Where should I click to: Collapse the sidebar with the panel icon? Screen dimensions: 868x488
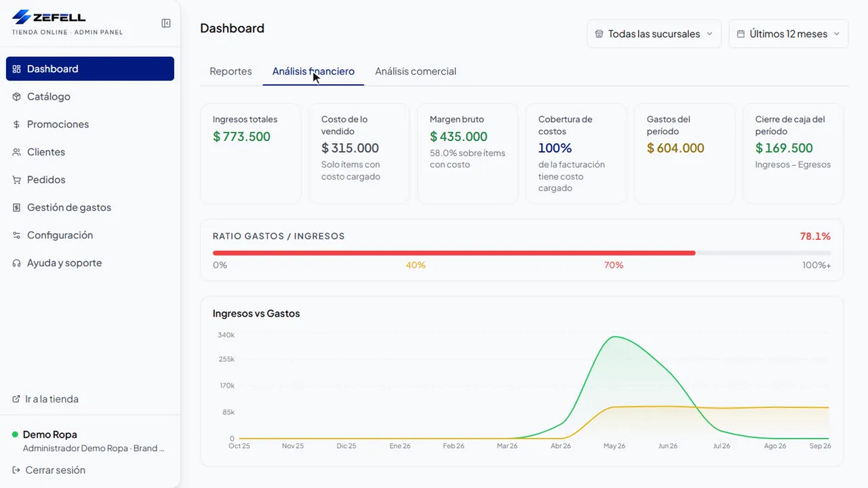166,23
